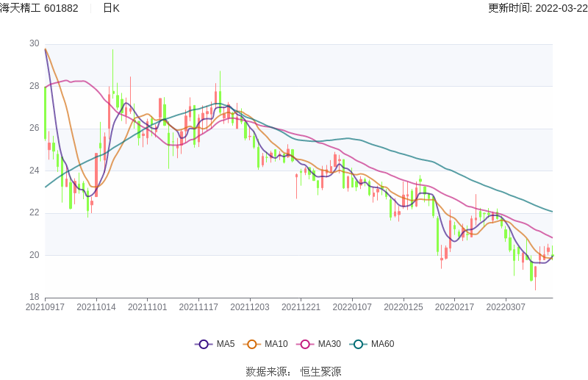Click the 24 price label on y-axis
Image resolution: width=588 pixels, height=380 pixels.
click(35, 171)
